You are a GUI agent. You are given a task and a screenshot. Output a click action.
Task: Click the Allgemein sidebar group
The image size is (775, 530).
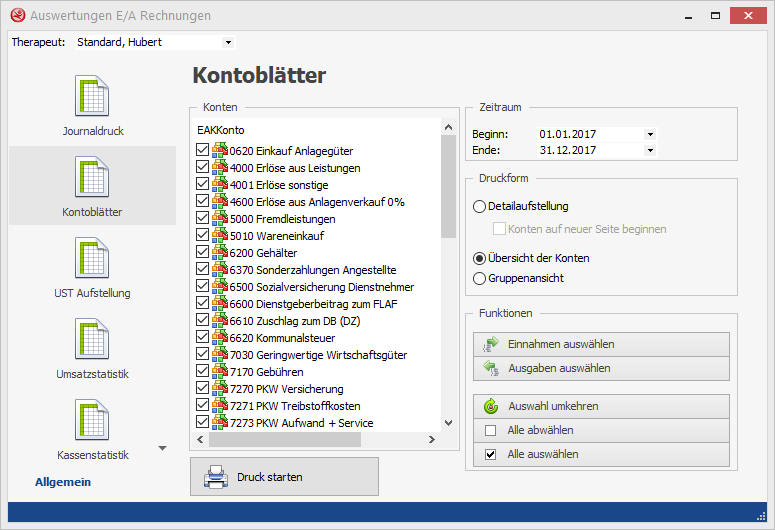[x=63, y=482]
